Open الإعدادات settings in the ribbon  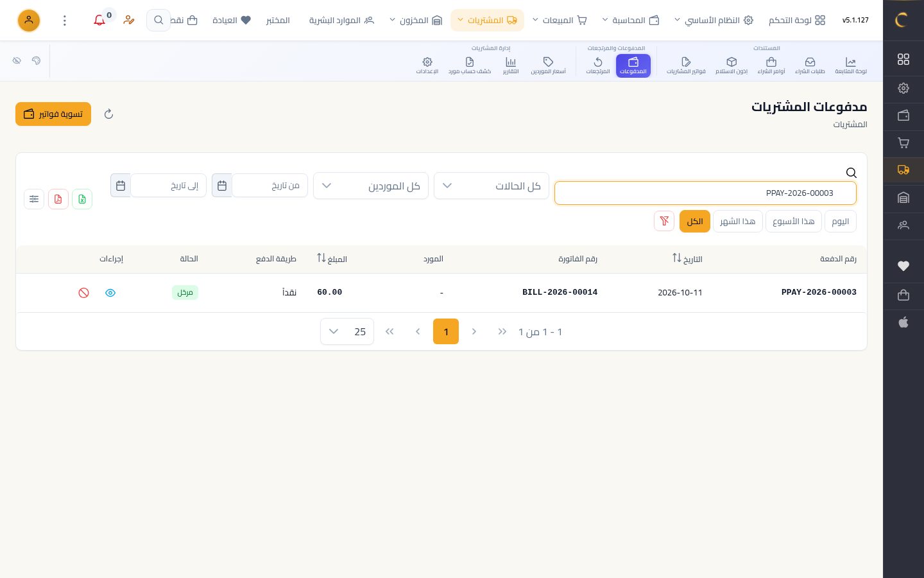point(427,66)
